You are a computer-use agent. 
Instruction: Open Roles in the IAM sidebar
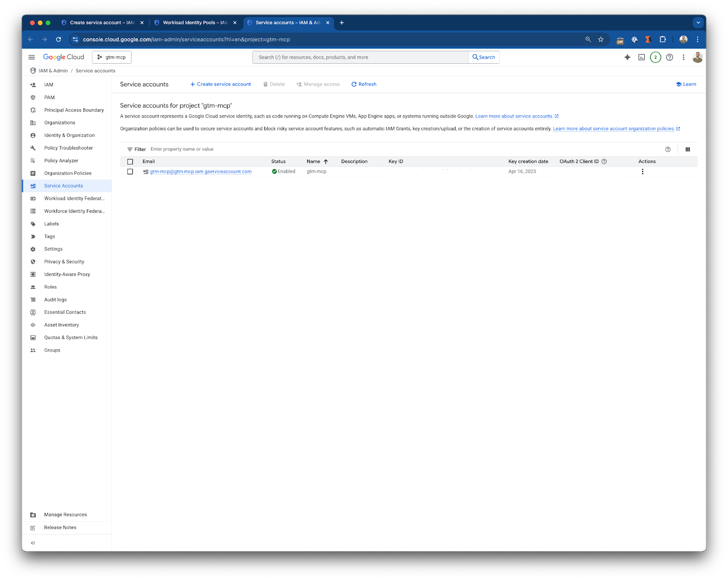[51, 287]
